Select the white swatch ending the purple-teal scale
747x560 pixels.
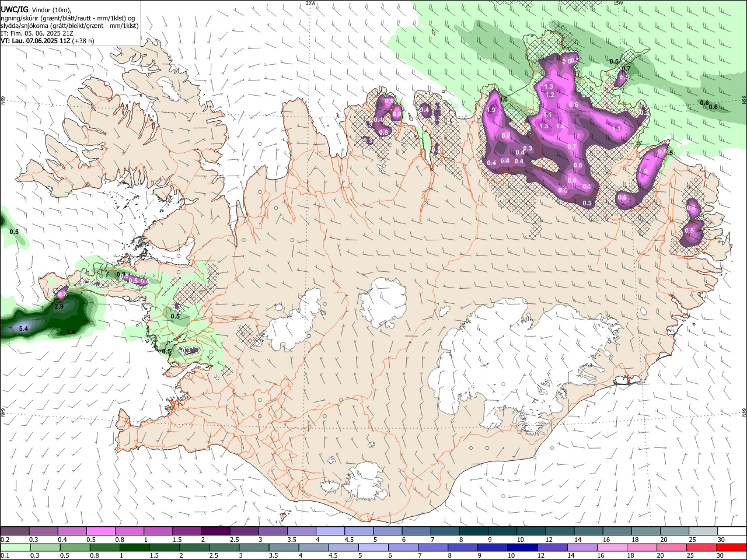[732, 531]
